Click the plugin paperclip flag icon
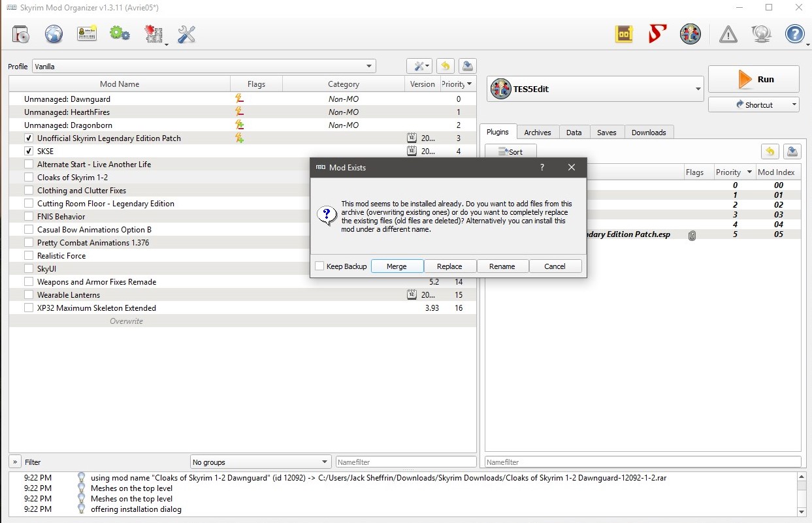 pos(692,235)
